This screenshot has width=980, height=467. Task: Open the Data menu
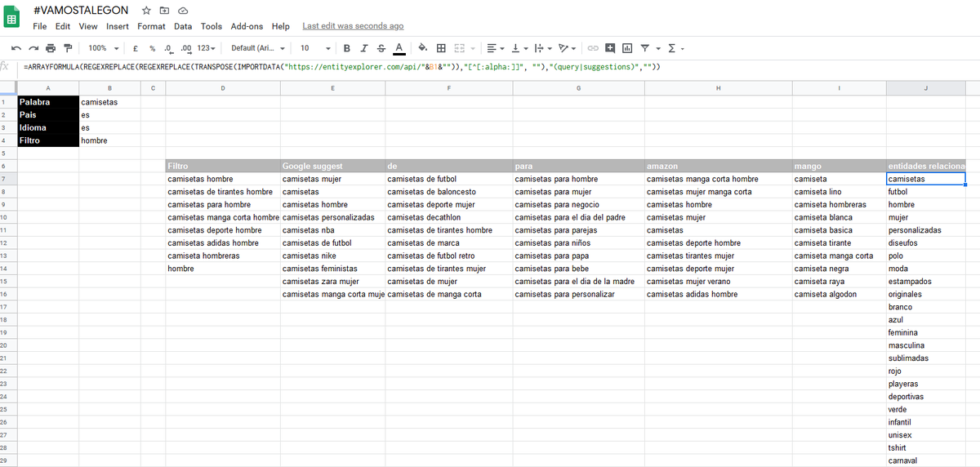183,26
